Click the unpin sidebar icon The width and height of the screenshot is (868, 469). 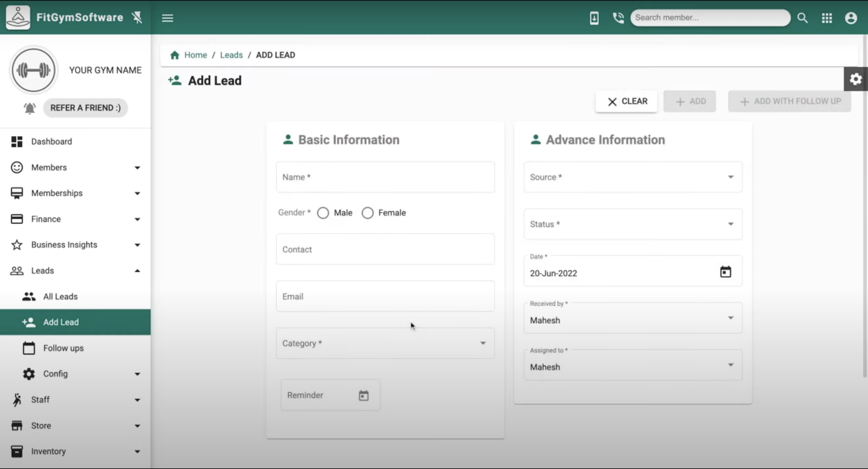(137, 17)
